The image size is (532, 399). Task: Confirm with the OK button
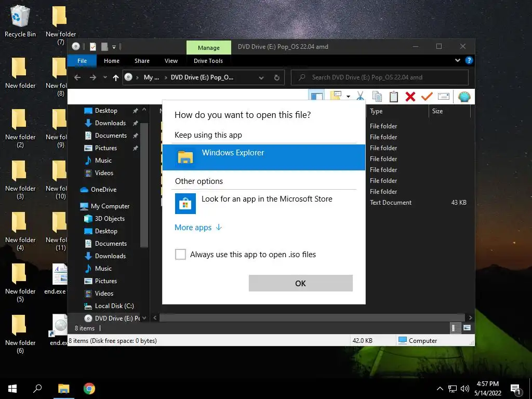click(x=301, y=283)
